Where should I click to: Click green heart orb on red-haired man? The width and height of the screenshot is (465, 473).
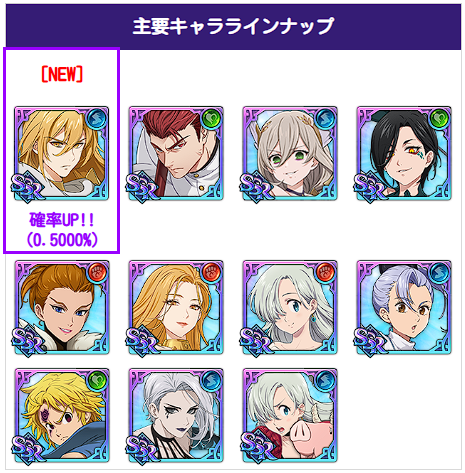[x=211, y=119]
